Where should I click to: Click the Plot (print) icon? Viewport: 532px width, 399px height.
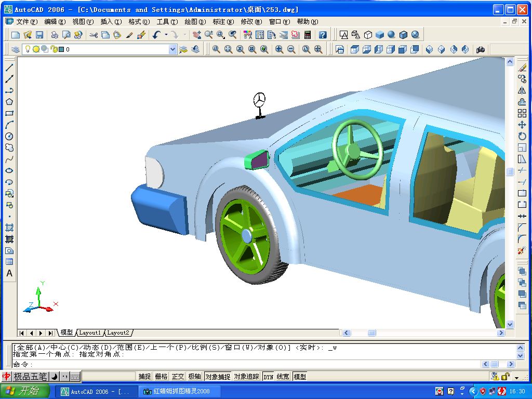pyautogui.click(x=54, y=35)
